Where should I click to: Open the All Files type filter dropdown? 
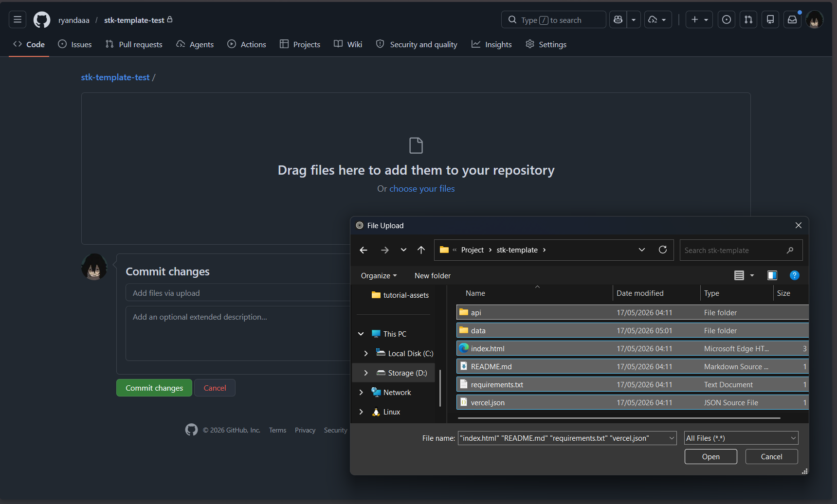pos(741,438)
